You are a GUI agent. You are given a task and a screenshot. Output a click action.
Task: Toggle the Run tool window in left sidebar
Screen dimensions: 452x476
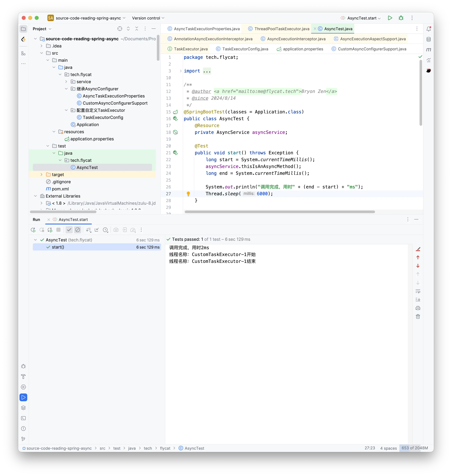pos(23,397)
